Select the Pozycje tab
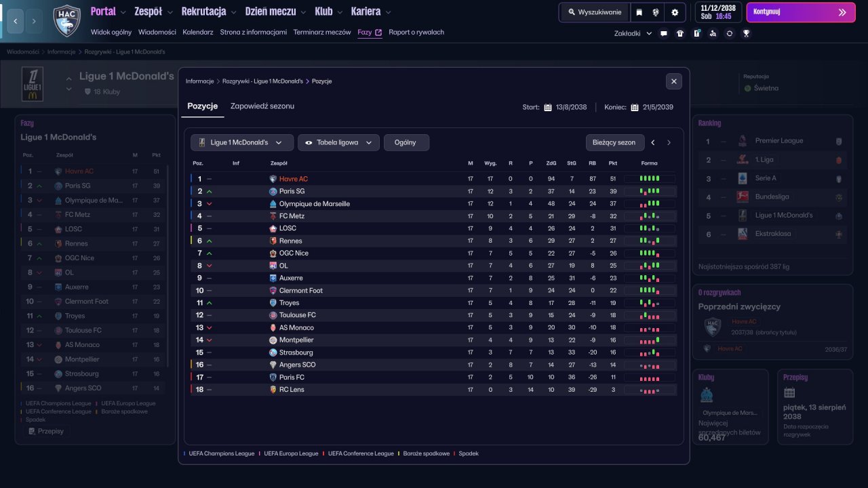The image size is (868, 488). 203,106
